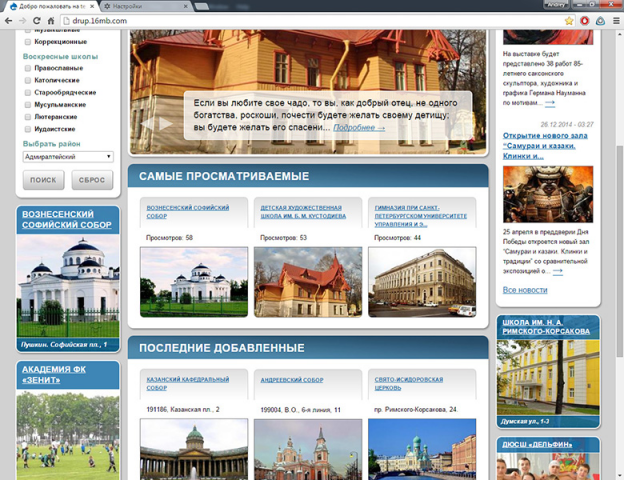
Task: Click the ДЮСШ «Дельфин» swimmers photo
Action: 548,466
